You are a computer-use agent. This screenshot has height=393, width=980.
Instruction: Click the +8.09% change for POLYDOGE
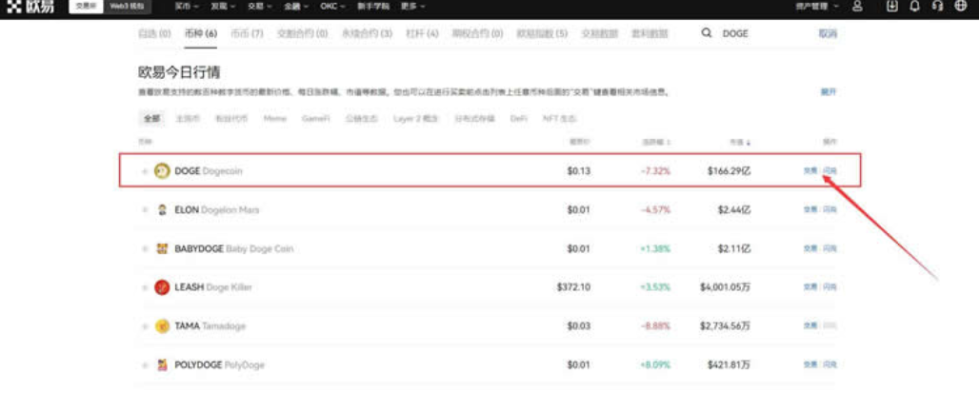click(655, 364)
